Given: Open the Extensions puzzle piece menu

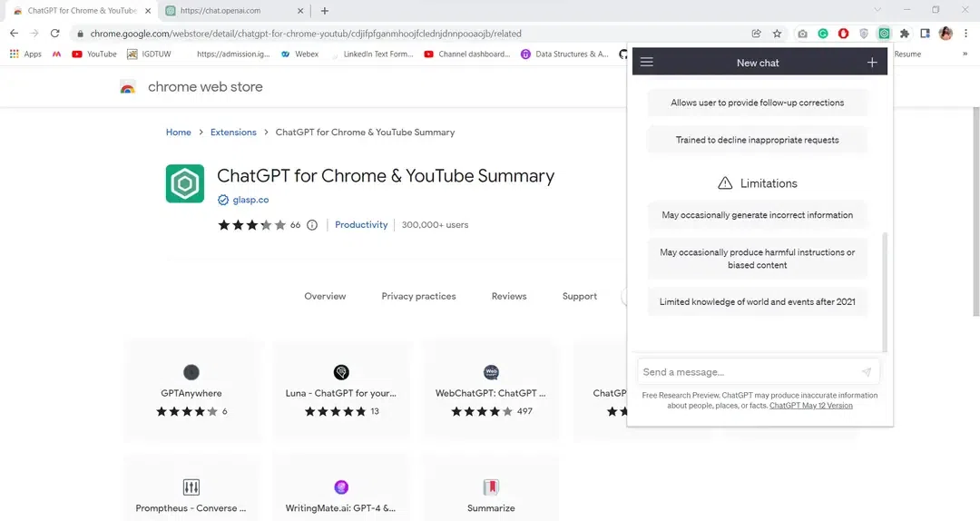Looking at the screenshot, I should [905, 34].
